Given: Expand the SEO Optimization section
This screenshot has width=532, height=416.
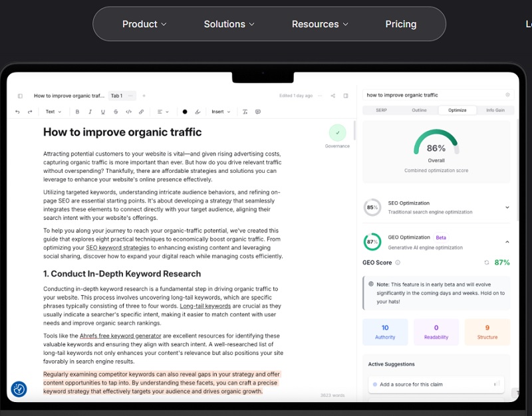Looking at the screenshot, I should click(507, 207).
